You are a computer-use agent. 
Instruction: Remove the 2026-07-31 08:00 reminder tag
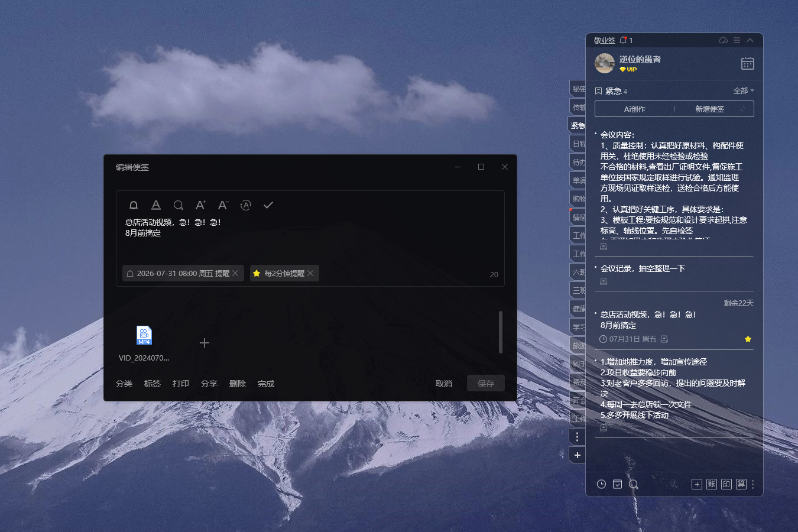click(235, 273)
